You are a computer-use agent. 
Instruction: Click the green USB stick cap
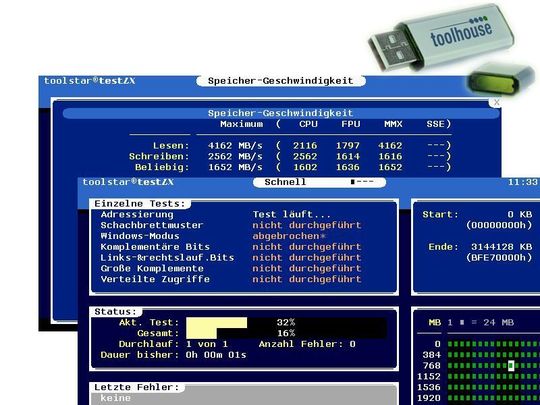coord(502,80)
